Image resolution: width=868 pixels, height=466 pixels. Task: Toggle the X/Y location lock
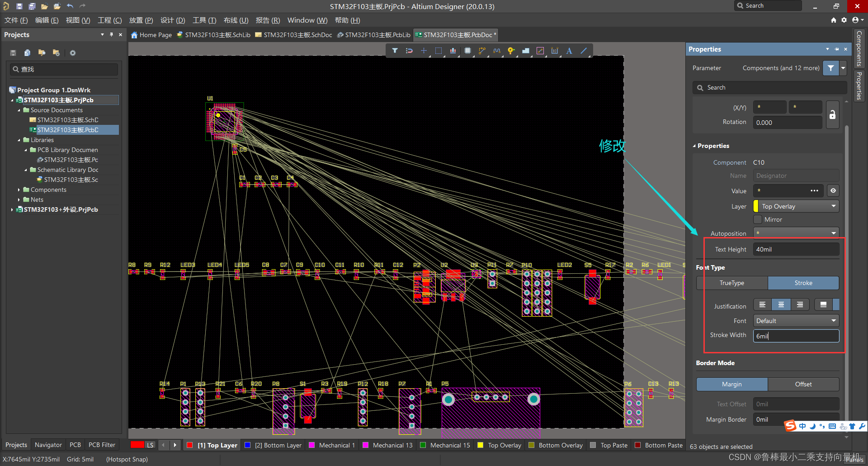tap(832, 115)
